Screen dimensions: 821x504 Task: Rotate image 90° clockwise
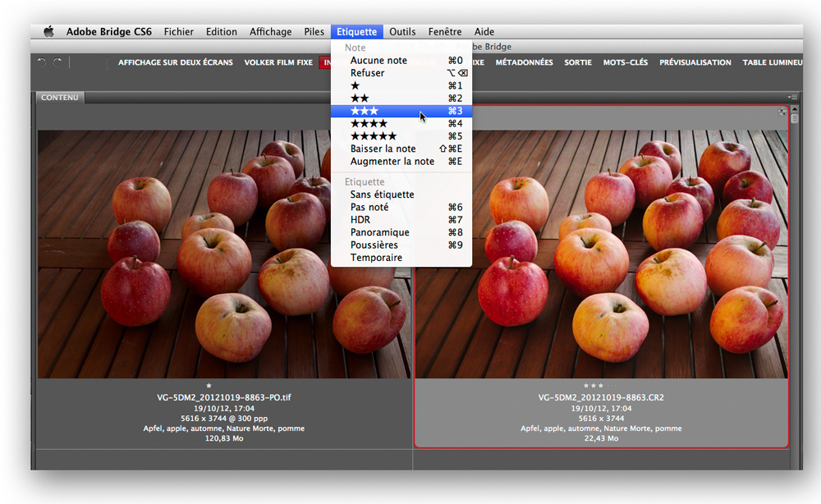tap(57, 62)
